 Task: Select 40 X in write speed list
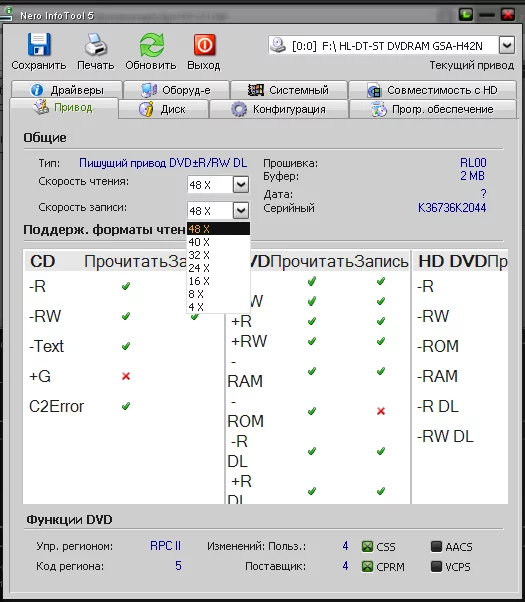point(219,242)
